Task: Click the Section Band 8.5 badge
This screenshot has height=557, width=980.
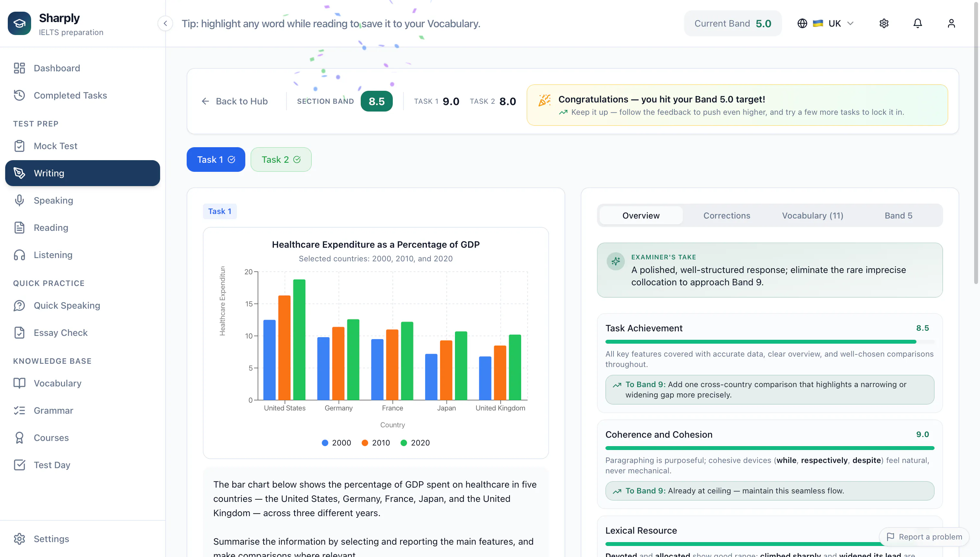Action: [377, 101]
